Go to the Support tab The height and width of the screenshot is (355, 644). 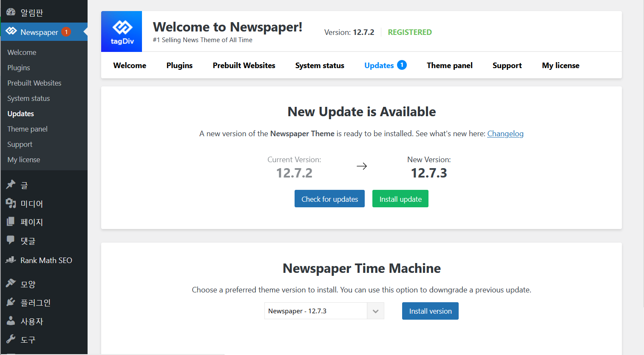507,65
